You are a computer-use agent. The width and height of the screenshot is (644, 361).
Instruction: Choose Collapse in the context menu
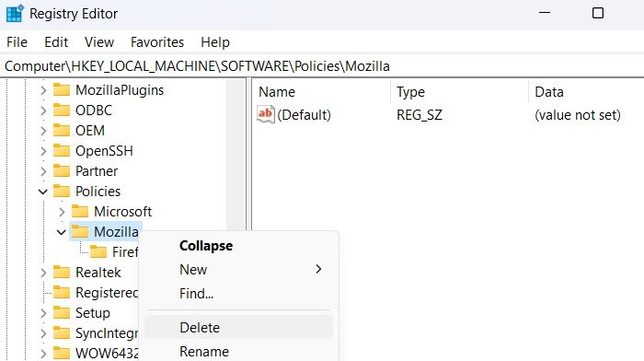click(x=238, y=246)
